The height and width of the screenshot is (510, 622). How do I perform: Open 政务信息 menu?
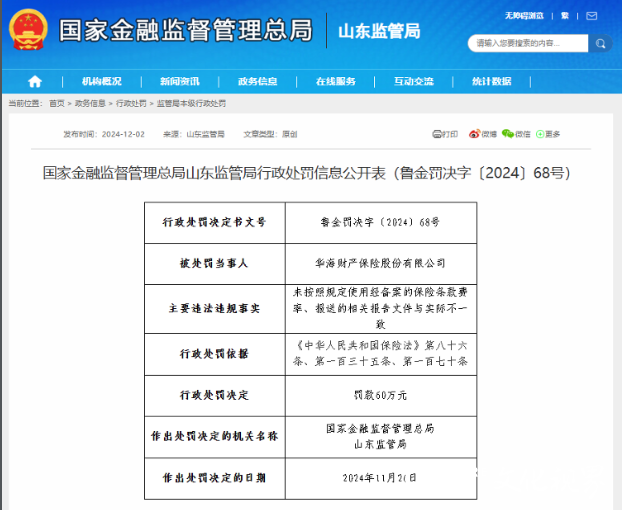click(x=257, y=82)
